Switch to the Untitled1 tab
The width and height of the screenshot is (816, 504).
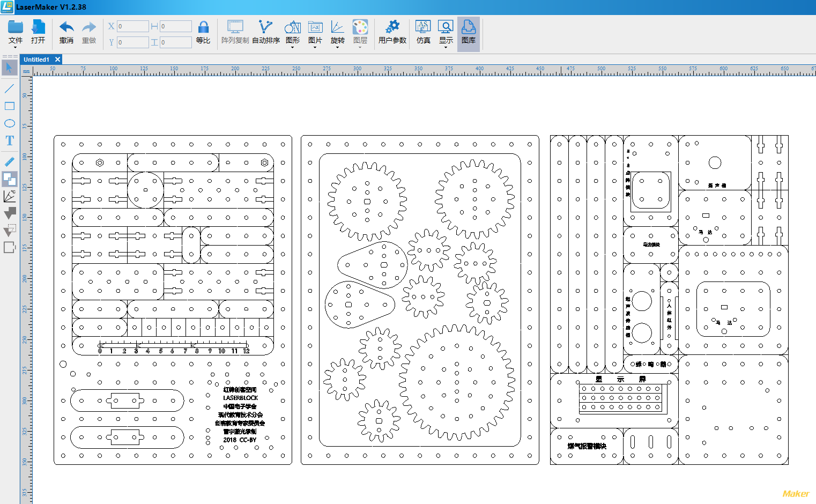pyautogui.click(x=36, y=60)
